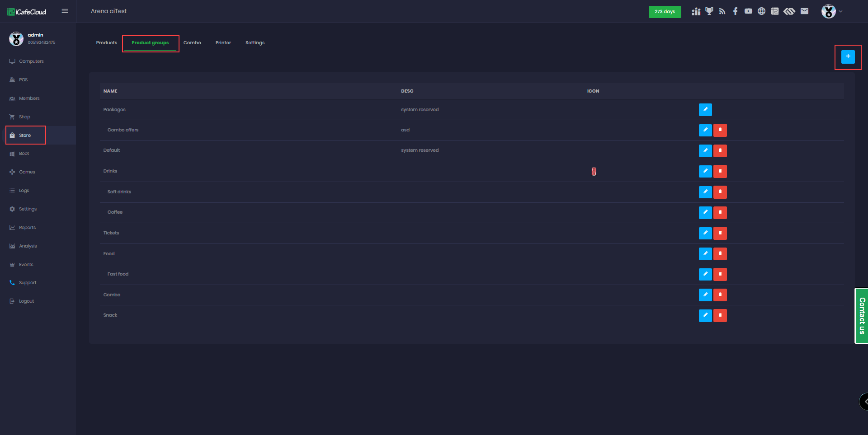The image size is (868, 435).
Task: Edit the Packages product group
Action: (x=705, y=110)
